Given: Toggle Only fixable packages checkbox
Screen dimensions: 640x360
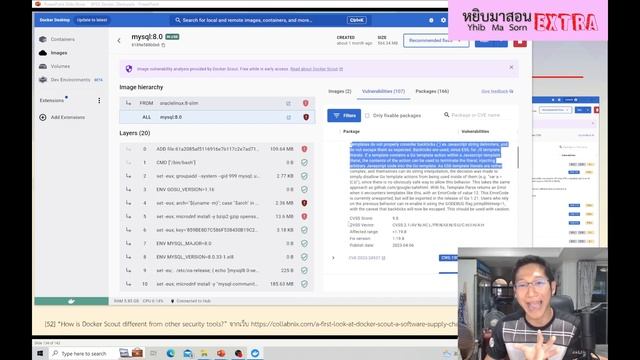Looking at the screenshot, I should 367,116.
